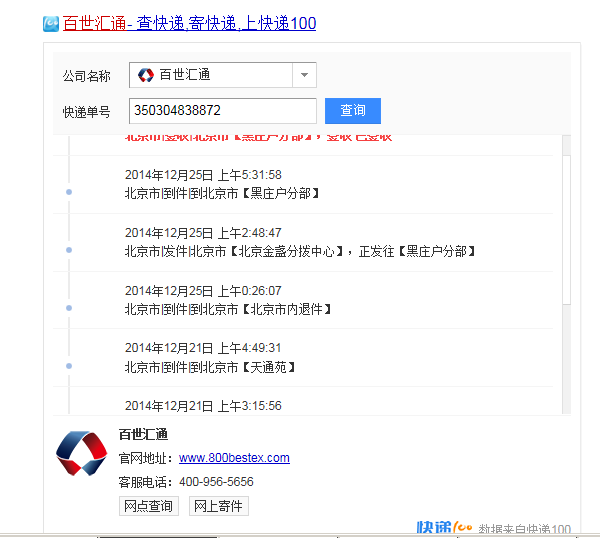Visit the www.800bestex.com website link
600x538 pixels.
(x=234, y=458)
